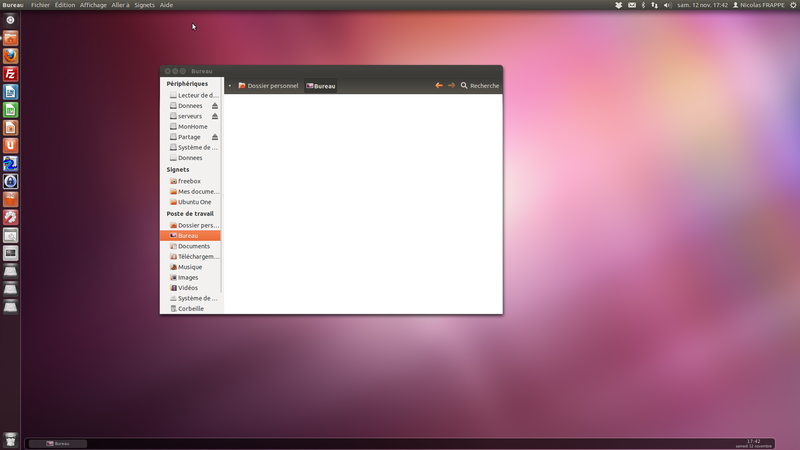This screenshot has height=450, width=800.
Task: Open LibreOffice Writer from the launcher
Action: [x=10, y=92]
